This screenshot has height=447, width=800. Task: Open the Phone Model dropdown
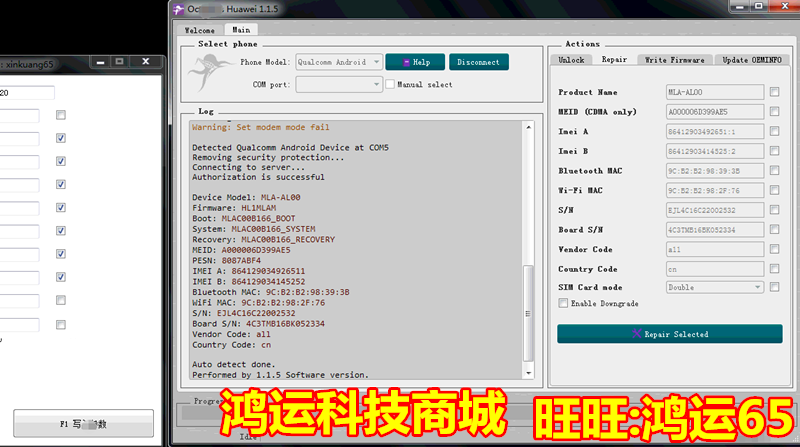(x=339, y=62)
